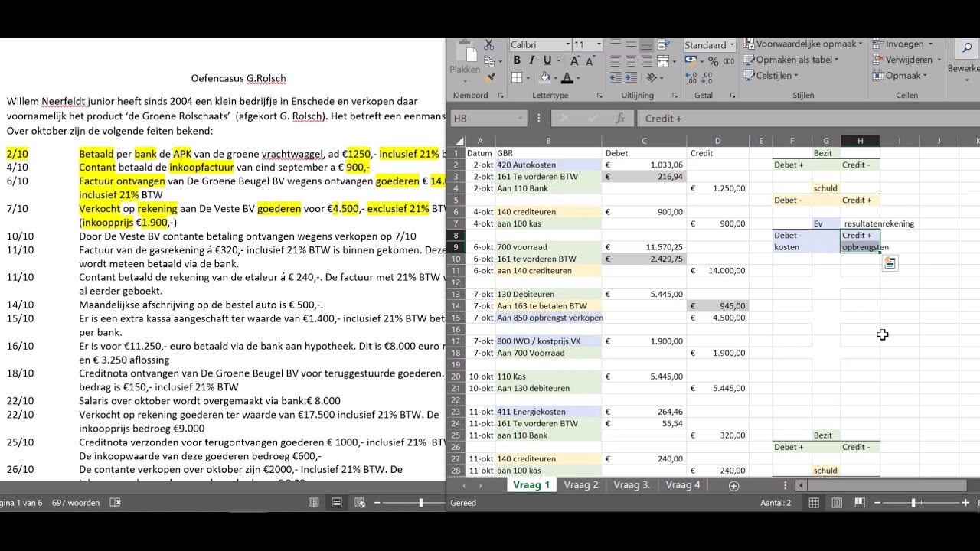Click the insert function fx icon
The width and height of the screenshot is (980, 551).
pos(620,119)
